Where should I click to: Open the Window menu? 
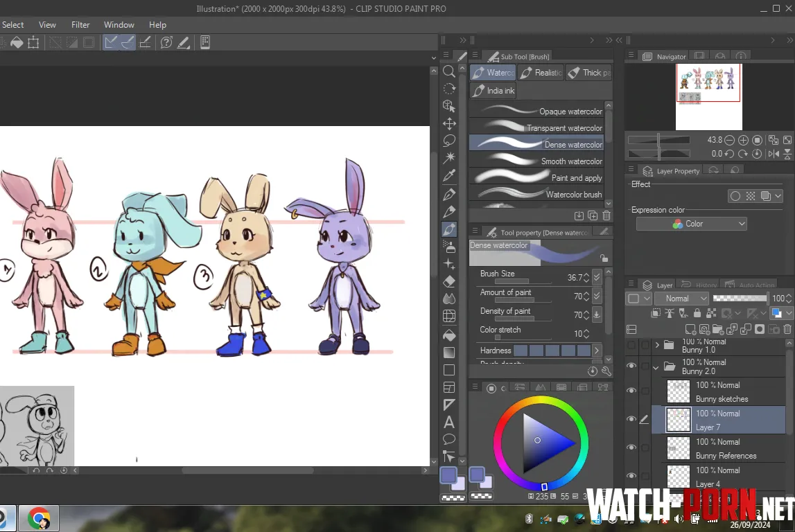[119, 25]
